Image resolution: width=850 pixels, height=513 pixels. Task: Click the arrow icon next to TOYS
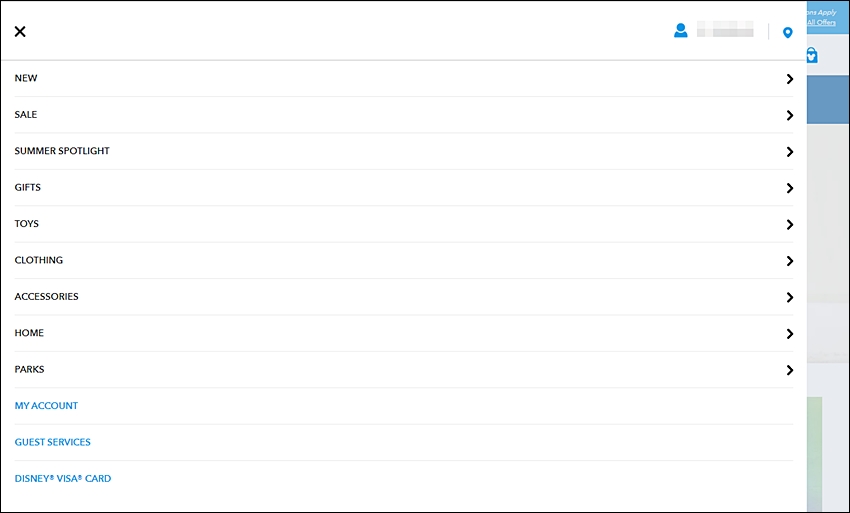[x=790, y=225]
